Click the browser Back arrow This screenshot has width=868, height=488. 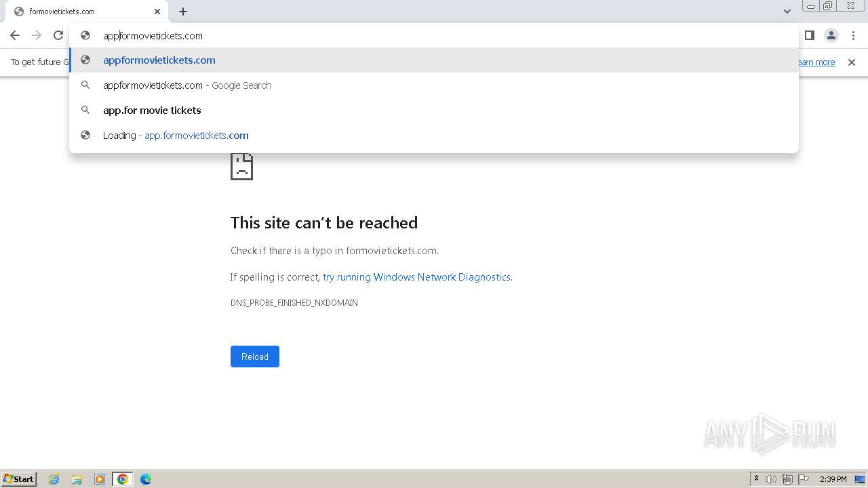click(x=15, y=35)
